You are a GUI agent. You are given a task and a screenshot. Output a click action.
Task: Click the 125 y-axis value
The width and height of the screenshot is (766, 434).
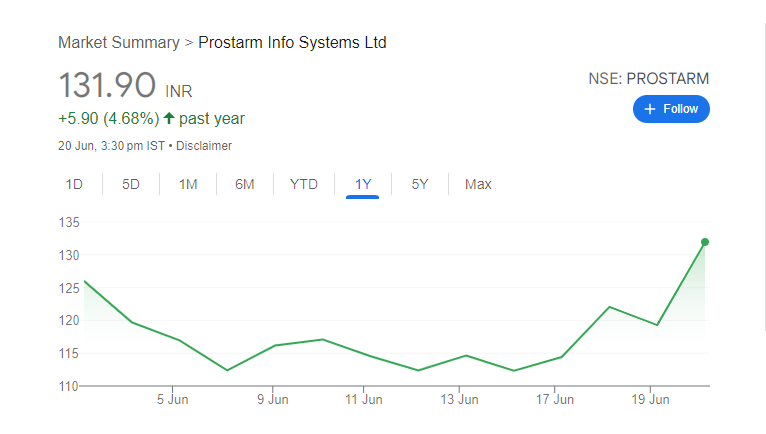(69, 288)
